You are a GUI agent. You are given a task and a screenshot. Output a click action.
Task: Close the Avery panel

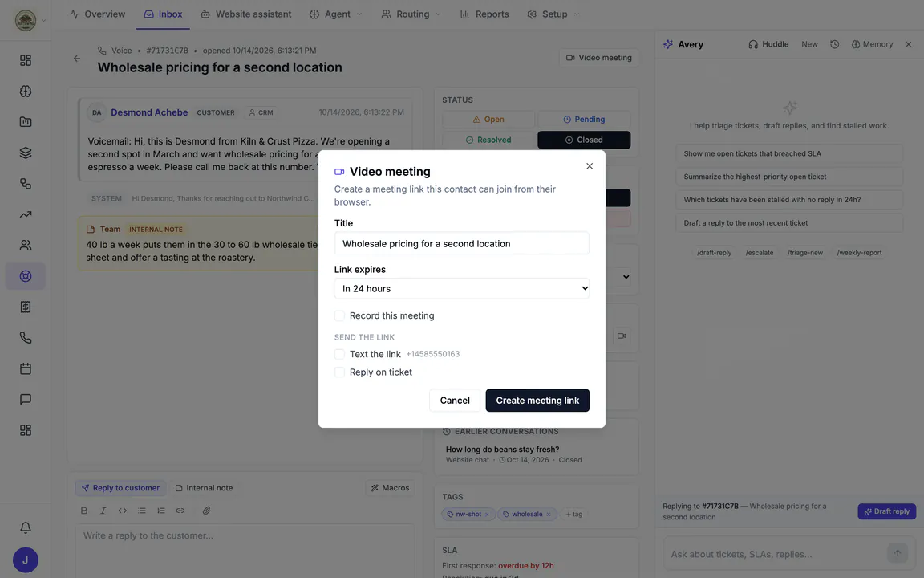[908, 44]
